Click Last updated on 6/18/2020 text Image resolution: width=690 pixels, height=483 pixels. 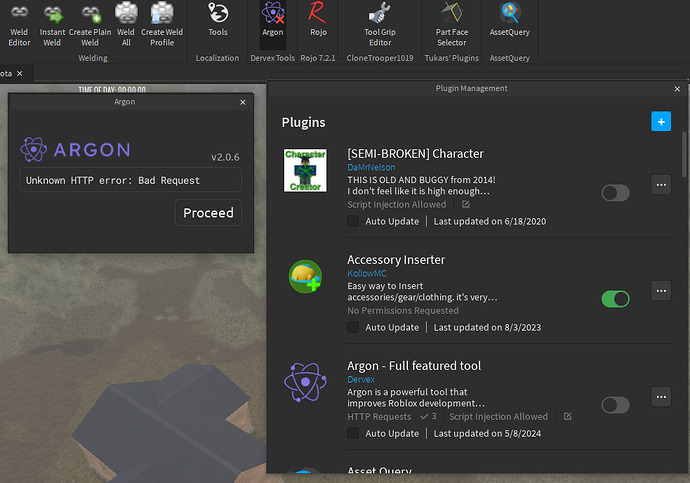click(x=490, y=221)
